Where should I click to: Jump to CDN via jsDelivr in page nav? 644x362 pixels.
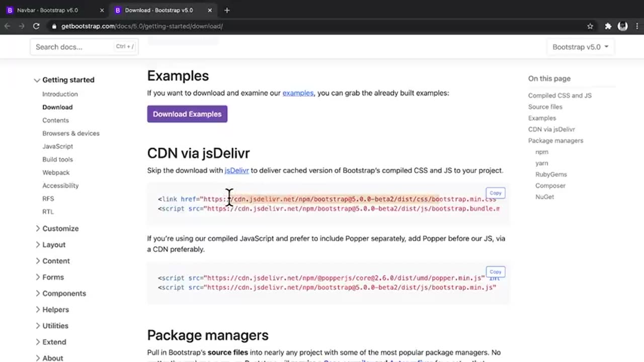551,129
